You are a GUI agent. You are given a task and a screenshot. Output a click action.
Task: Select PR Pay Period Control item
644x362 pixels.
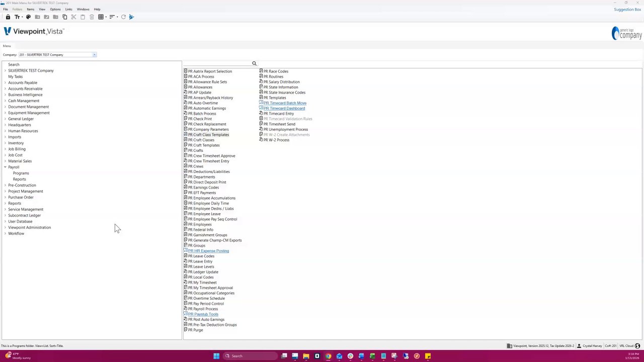[206, 304]
